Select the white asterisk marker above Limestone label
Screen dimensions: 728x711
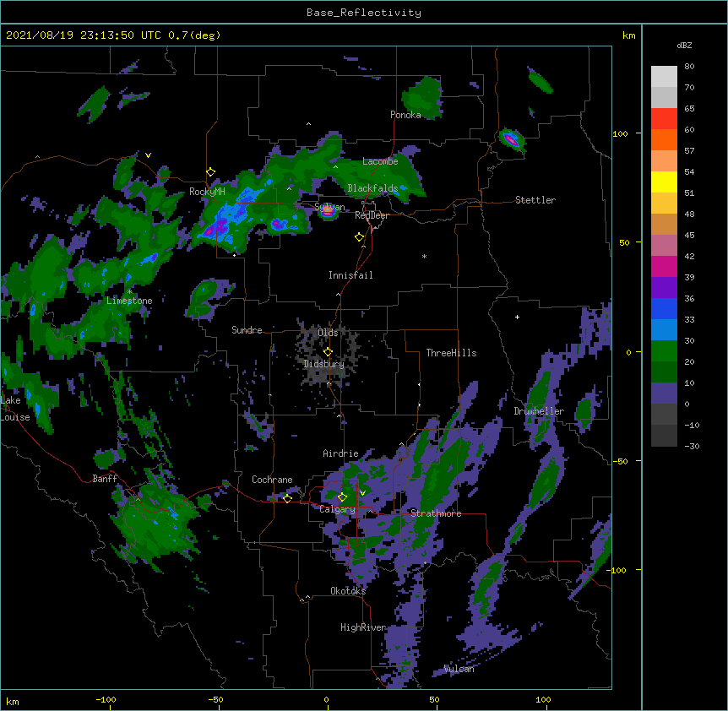click(129, 291)
